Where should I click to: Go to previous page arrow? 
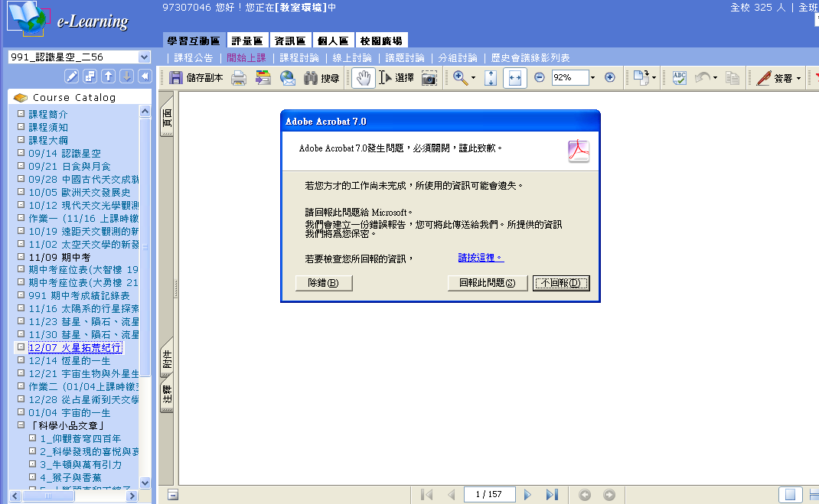452,494
